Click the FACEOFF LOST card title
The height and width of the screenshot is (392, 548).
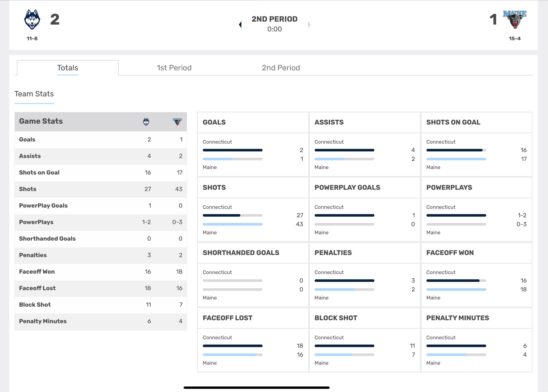coord(227,318)
